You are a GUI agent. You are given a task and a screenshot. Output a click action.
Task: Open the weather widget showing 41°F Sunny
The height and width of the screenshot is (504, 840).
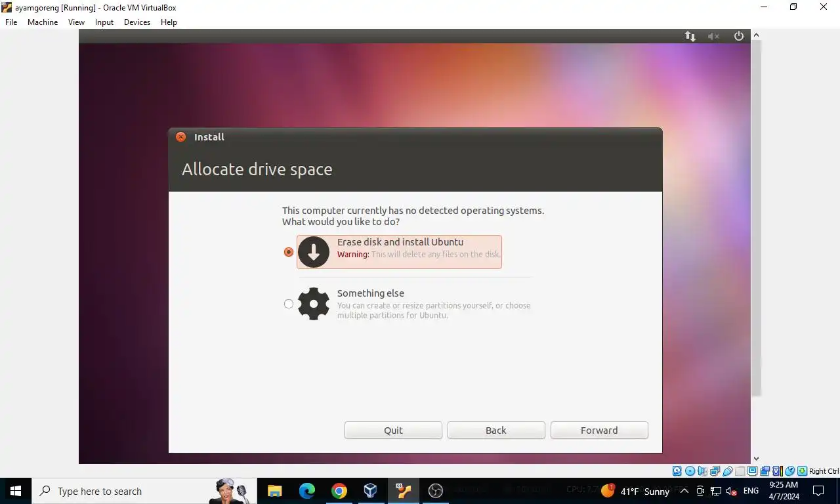pyautogui.click(x=635, y=491)
